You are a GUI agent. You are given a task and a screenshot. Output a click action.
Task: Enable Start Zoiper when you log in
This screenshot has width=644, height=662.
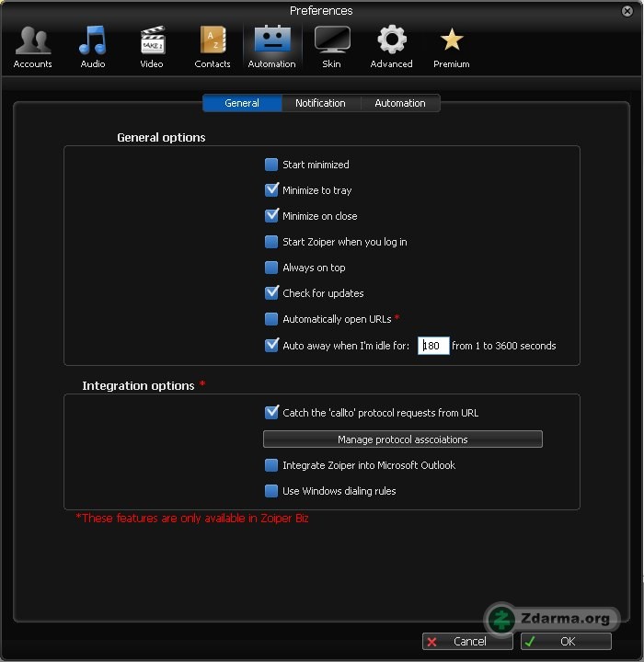pos(271,242)
